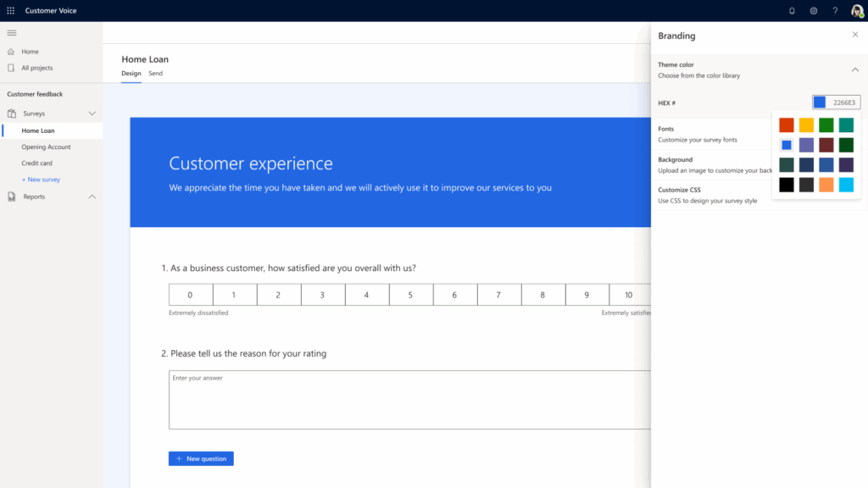Close the Branding panel

[x=854, y=35]
